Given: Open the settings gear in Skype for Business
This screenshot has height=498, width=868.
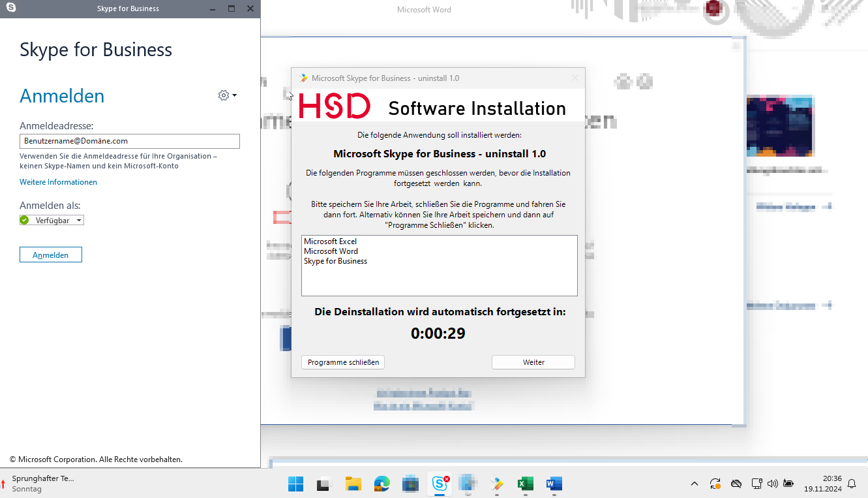Looking at the screenshot, I should pos(224,95).
